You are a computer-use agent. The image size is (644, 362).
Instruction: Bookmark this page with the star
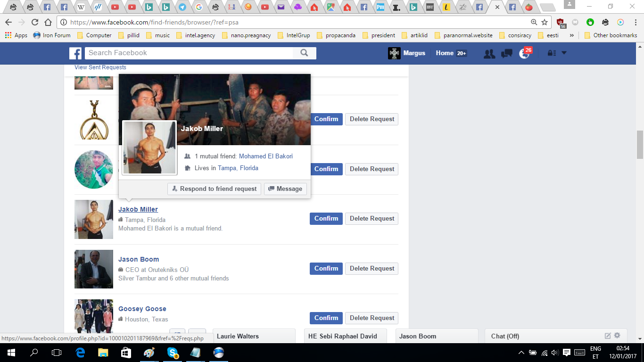[545, 22]
